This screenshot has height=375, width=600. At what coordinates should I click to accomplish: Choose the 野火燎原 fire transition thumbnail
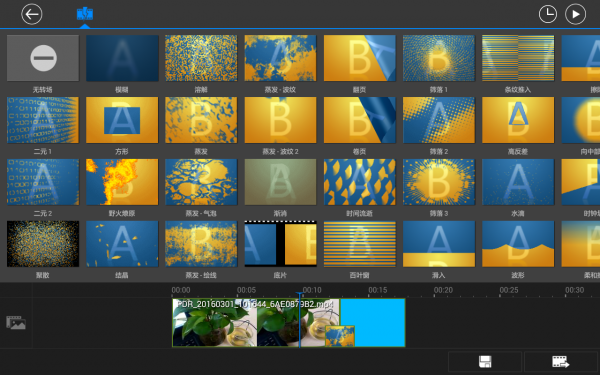click(122, 182)
